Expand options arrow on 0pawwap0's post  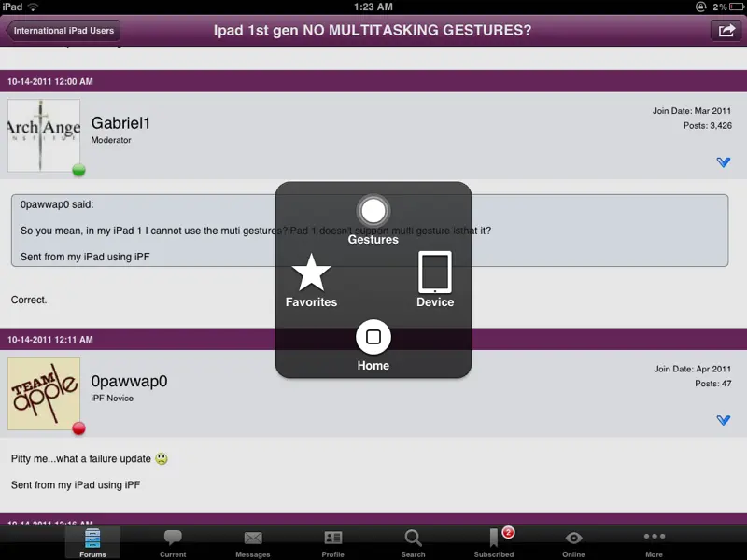[723, 421]
